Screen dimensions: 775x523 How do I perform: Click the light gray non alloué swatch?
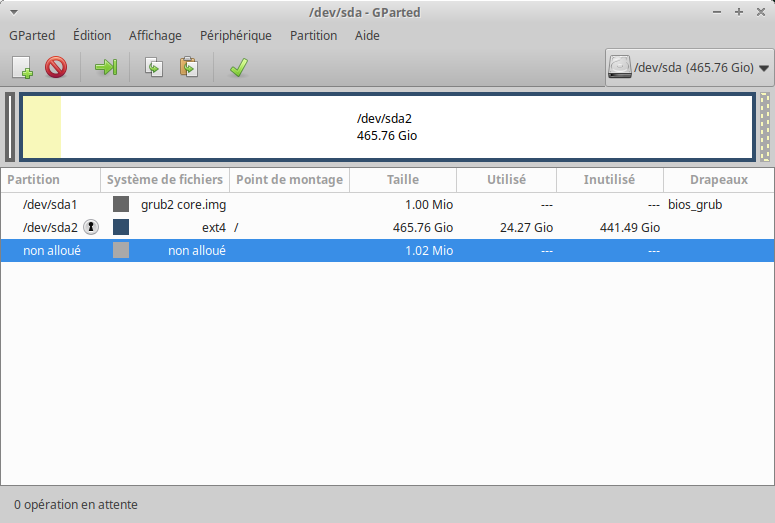[121, 250]
